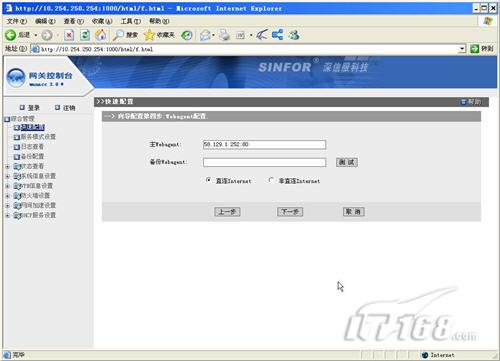Open the 工具 menu
Screen dimensions: 500x361
(x=130, y=21)
